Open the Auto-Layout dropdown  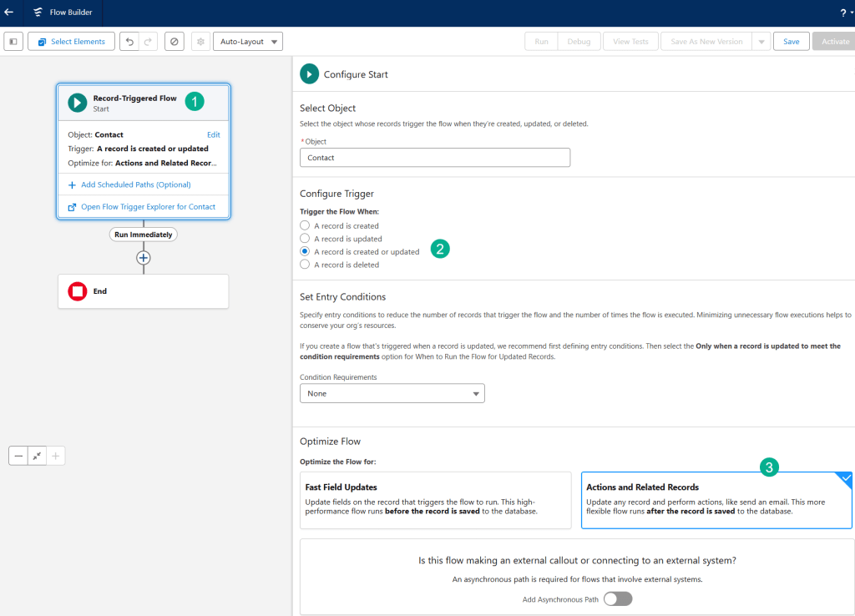point(248,42)
